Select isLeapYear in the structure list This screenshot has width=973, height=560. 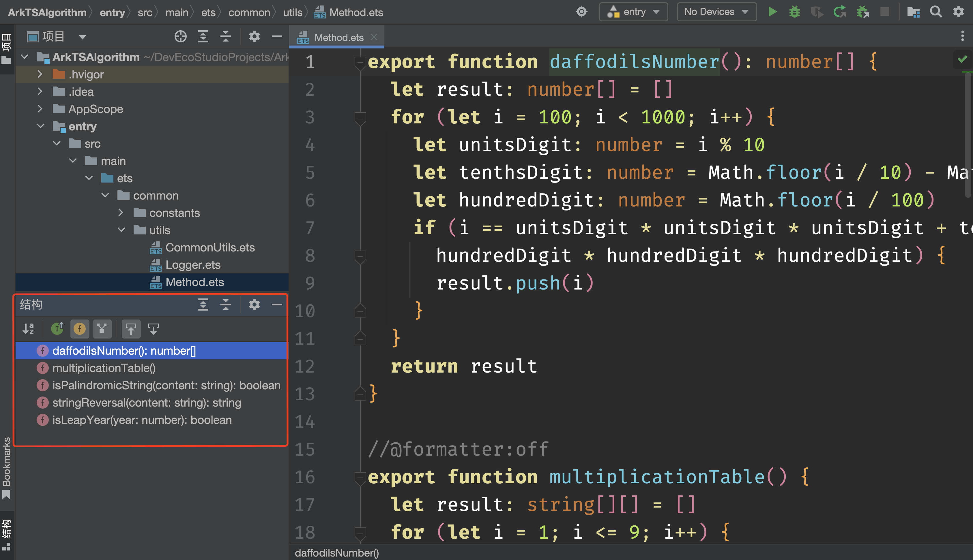[142, 420]
